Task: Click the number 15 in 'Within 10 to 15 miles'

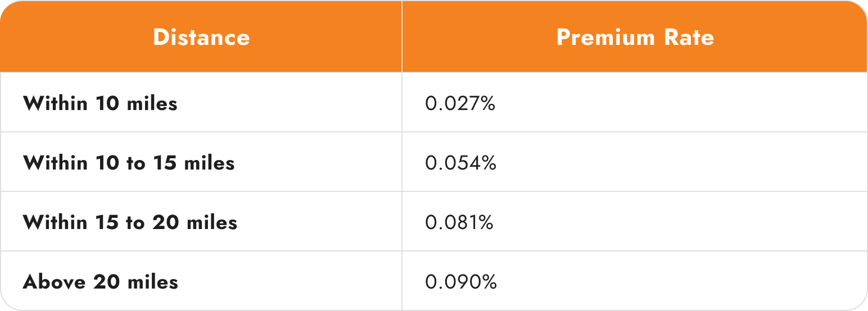Action: (163, 163)
